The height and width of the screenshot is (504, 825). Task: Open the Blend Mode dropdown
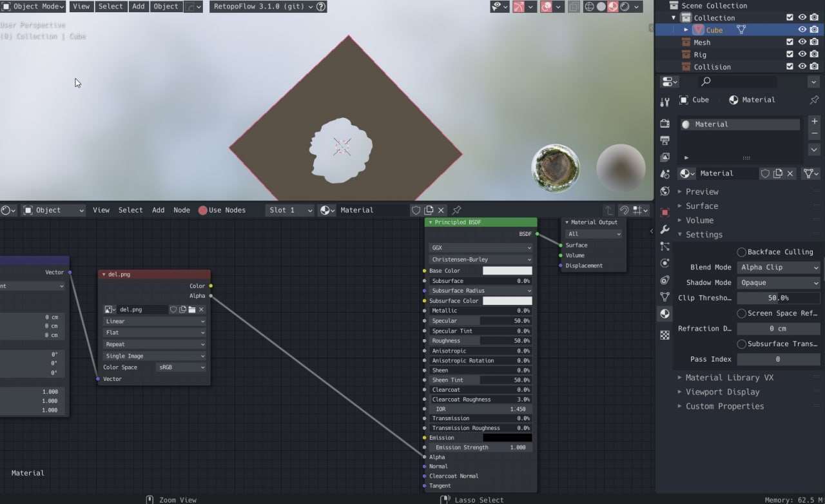click(779, 267)
